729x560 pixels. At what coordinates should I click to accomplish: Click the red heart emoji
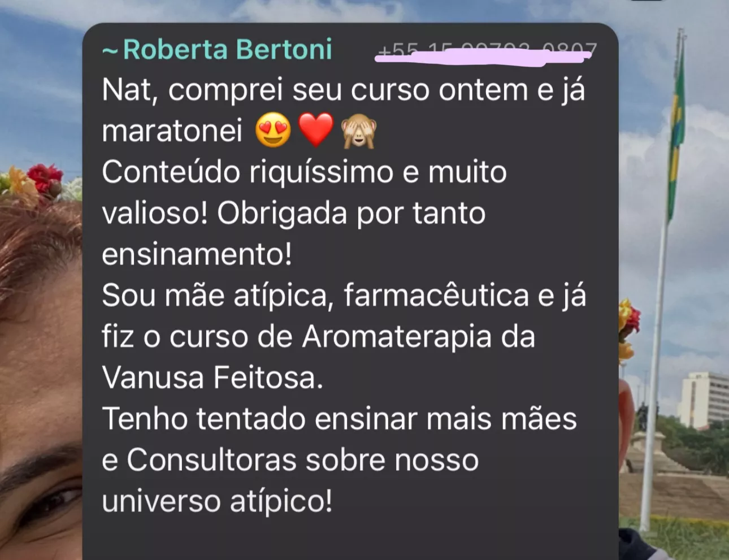click(316, 130)
